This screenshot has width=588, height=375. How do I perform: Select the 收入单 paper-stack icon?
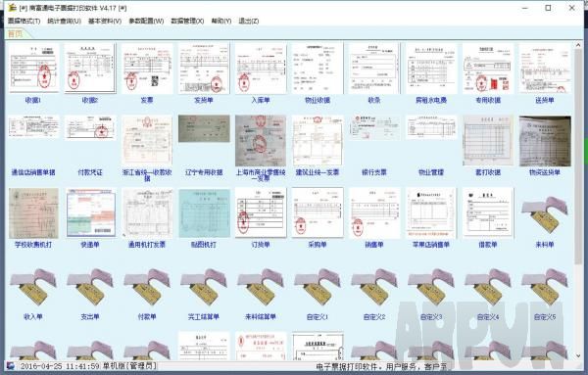pyautogui.click(x=33, y=287)
